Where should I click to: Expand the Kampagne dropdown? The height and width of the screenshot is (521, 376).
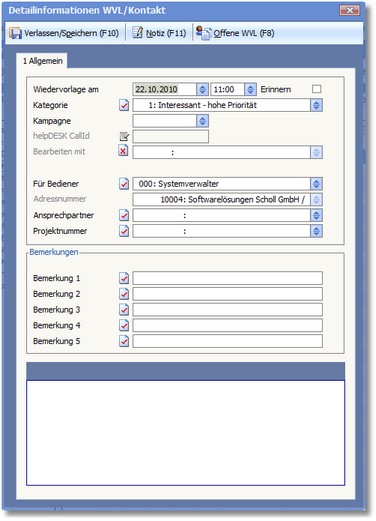coord(202,121)
